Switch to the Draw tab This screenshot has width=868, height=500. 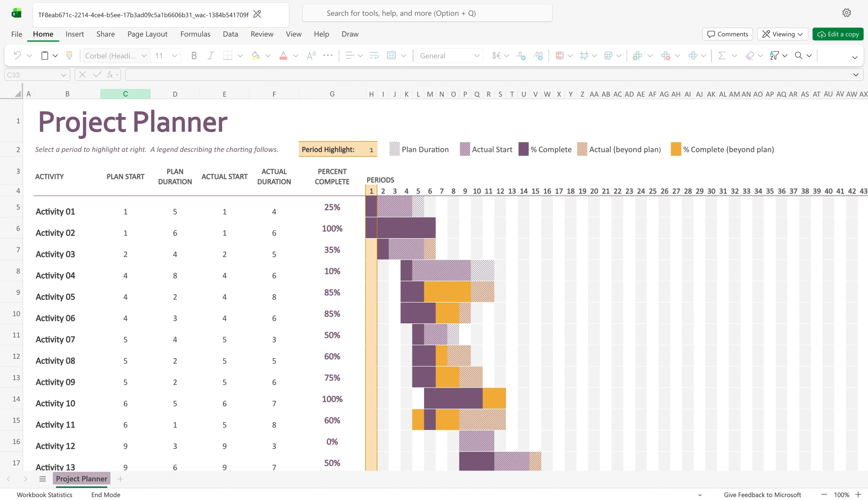coord(350,34)
